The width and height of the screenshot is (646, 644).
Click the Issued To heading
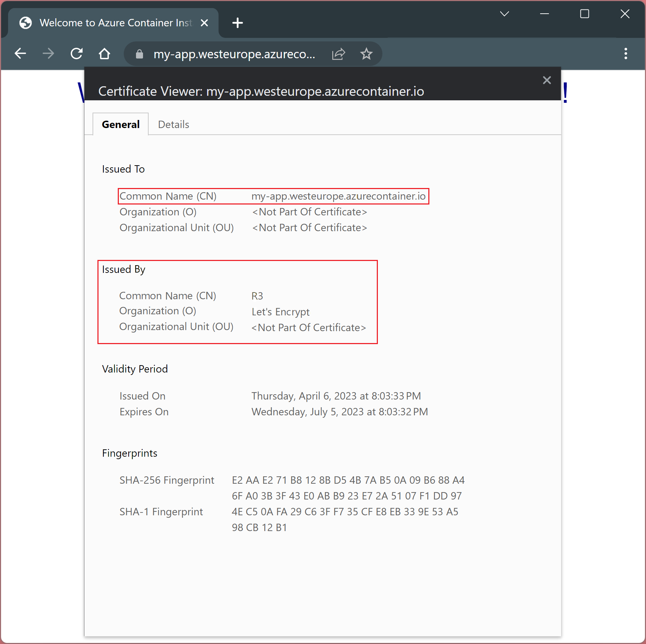click(123, 169)
